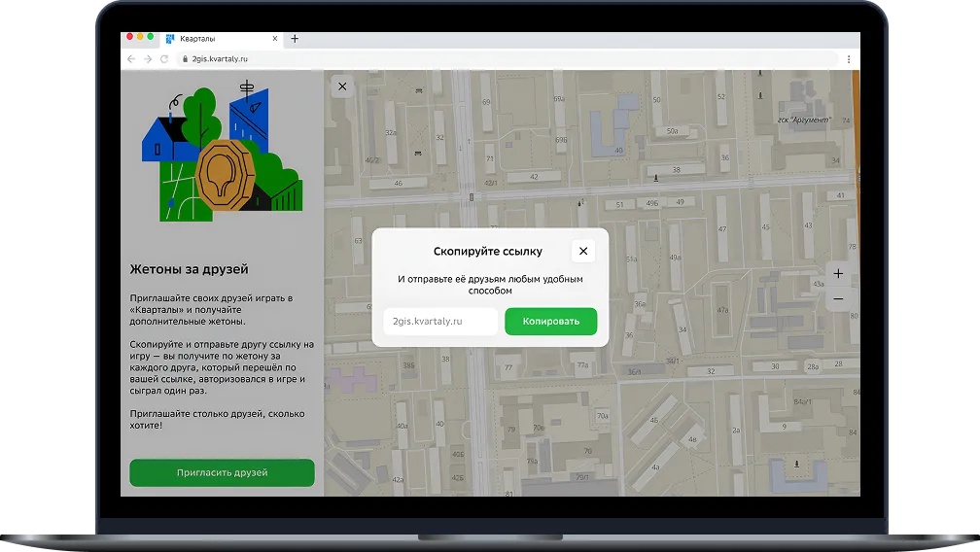Image resolution: width=980 pixels, height=552 pixels.
Task: Focus the browser address bar
Action: tap(486, 59)
